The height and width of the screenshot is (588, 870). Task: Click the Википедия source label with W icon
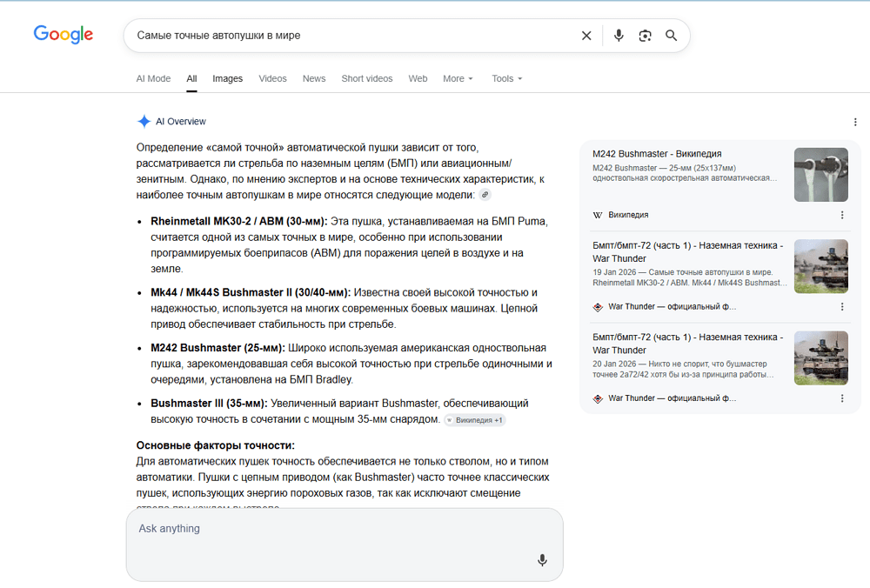[620, 215]
